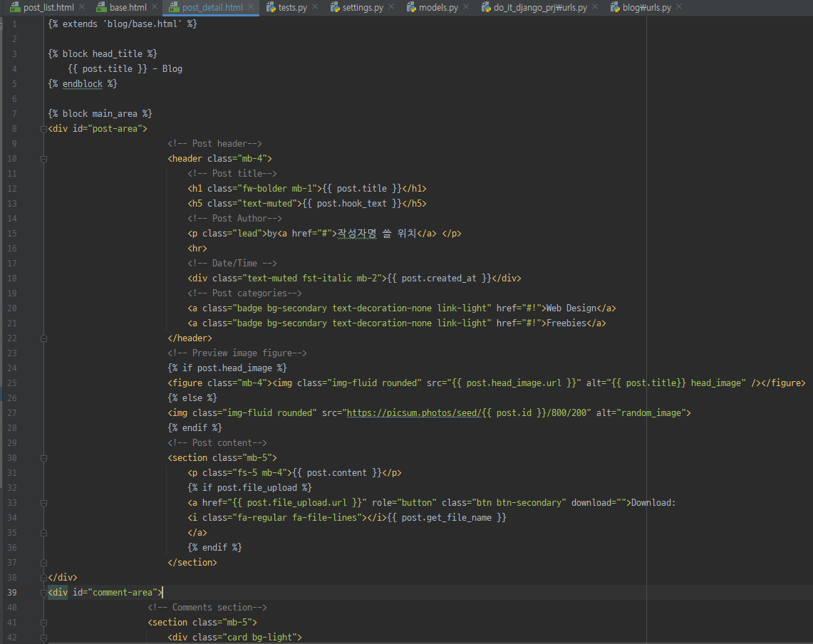Click 'random_image' alt text on line 27
Viewport: 813px width, 644px height.
pos(651,413)
